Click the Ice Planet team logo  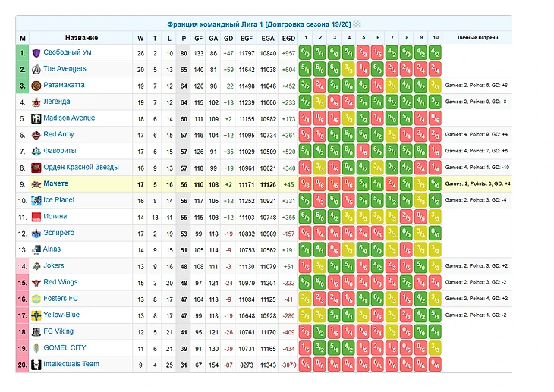[x=36, y=200]
